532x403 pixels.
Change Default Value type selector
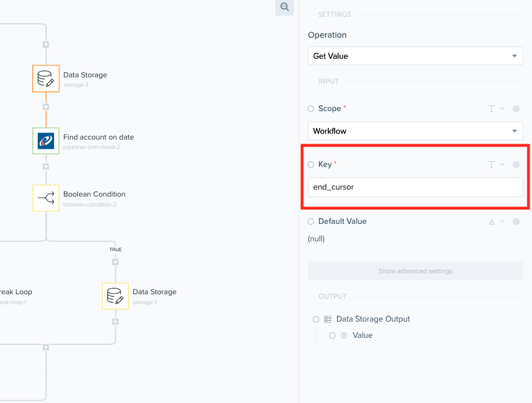[496, 222]
